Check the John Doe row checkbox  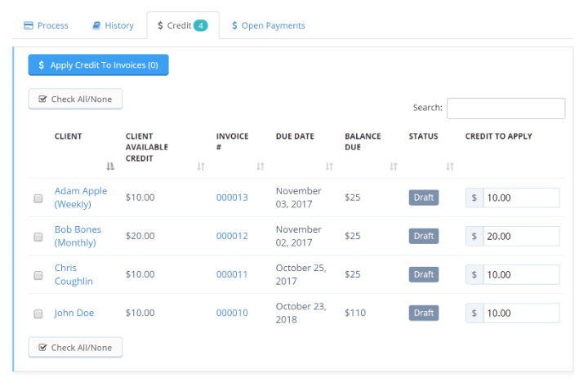click(x=38, y=313)
